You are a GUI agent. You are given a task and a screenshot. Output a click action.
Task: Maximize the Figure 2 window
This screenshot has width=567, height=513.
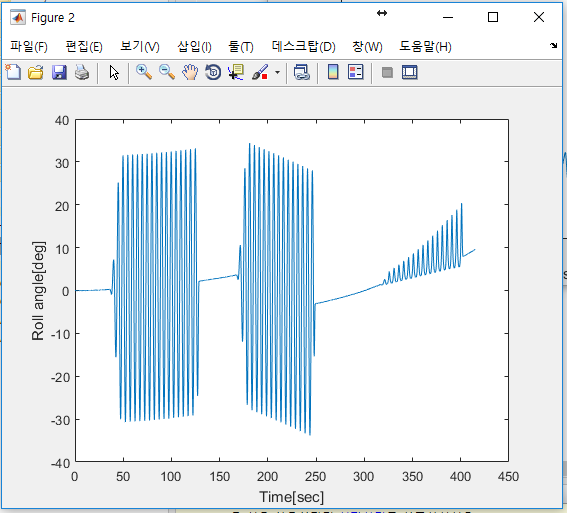pos(493,17)
